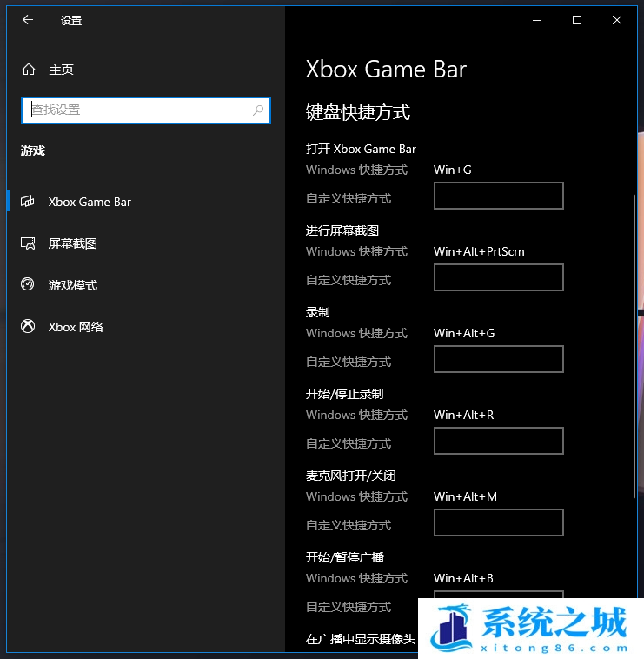Click the 设置 window title text
The width and height of the screenshot is (644, 659).
[x=71, y=20]
